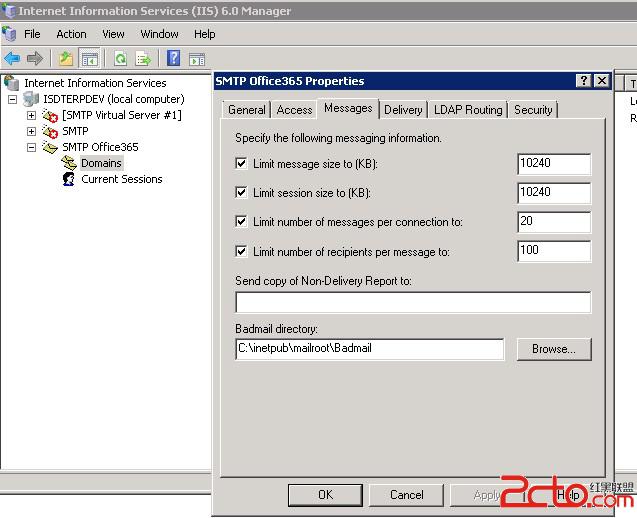
Task: Select the Internet Information Services root label
Action: point(95,83)
